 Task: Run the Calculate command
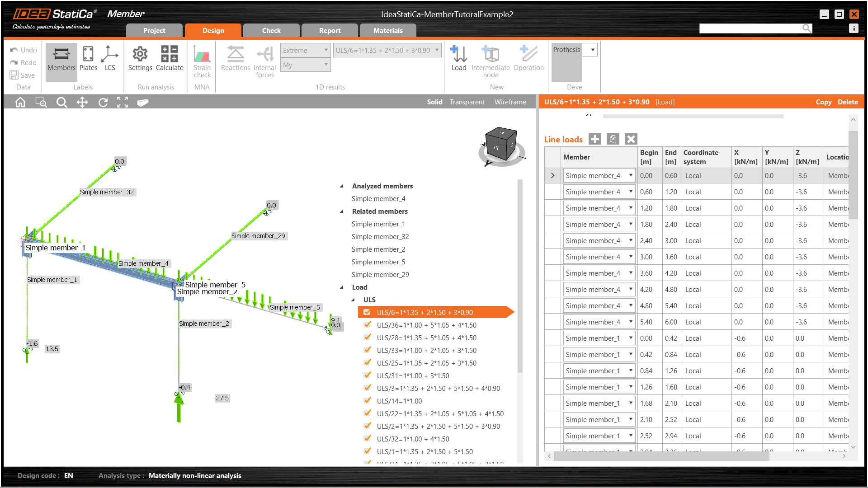pos(170,59)
